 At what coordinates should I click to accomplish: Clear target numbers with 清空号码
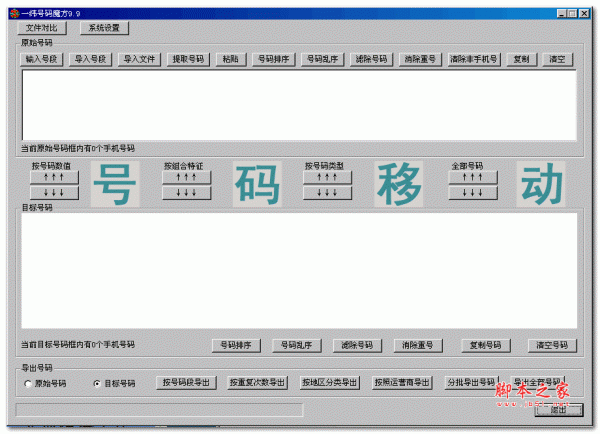coord(552,346)
